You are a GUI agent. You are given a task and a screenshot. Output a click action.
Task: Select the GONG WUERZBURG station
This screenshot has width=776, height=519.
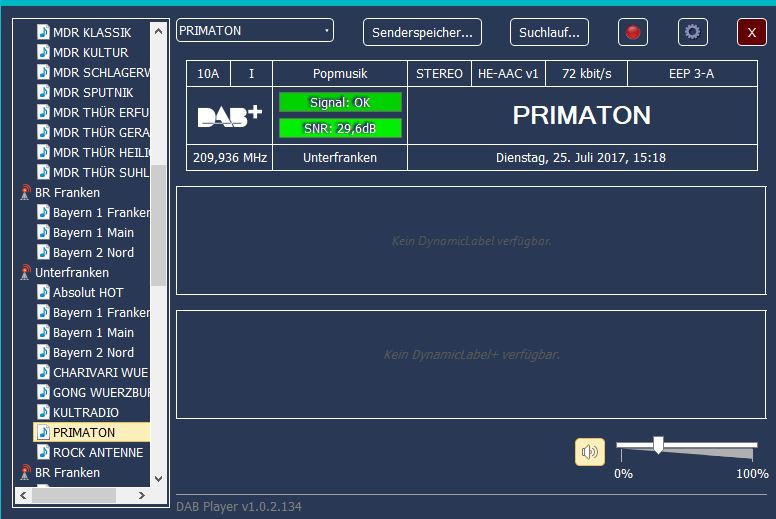click(x=100, y=392)
